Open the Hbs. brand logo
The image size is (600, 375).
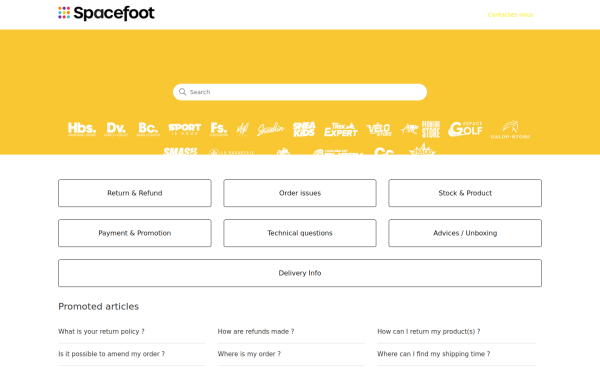(x=82, y=129)
